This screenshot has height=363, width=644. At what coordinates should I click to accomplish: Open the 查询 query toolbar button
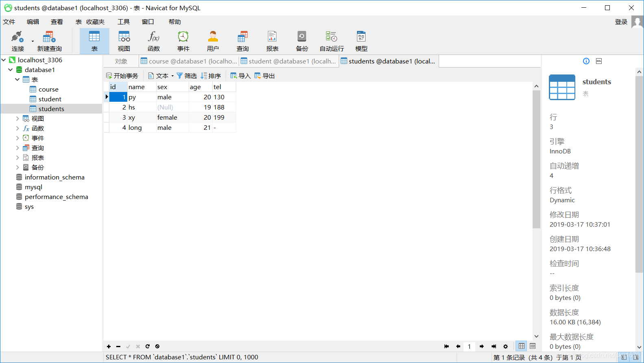click(243, 41)
